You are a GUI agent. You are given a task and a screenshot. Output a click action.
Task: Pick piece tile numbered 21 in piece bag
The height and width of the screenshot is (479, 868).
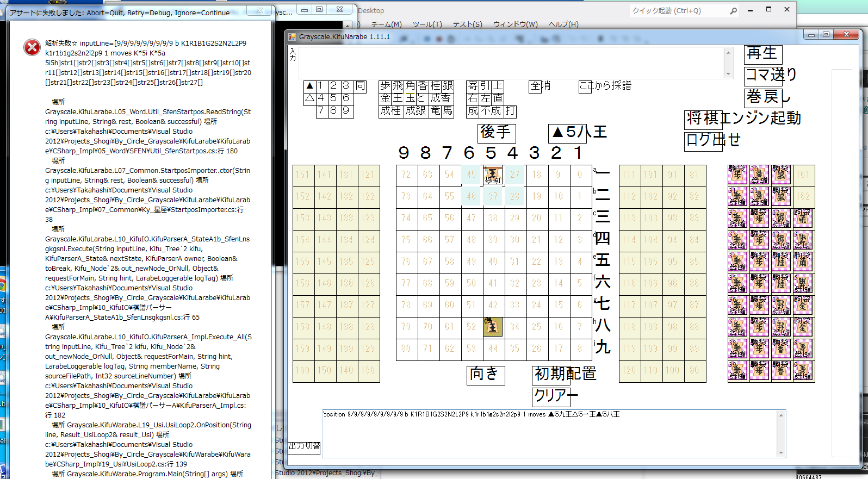pos(759,196)
